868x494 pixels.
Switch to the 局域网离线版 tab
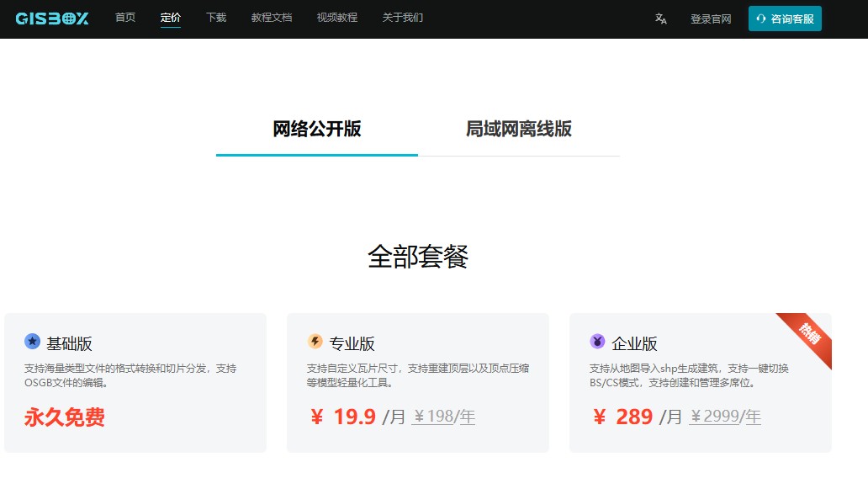tap(519, 130)
